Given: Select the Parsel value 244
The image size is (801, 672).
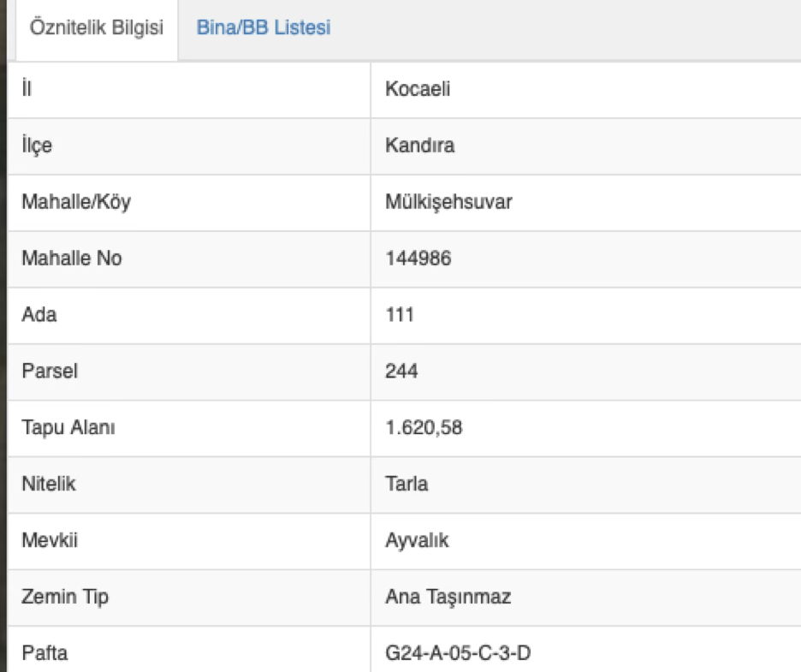Looking at the screenshot, I should pos(402,372).
